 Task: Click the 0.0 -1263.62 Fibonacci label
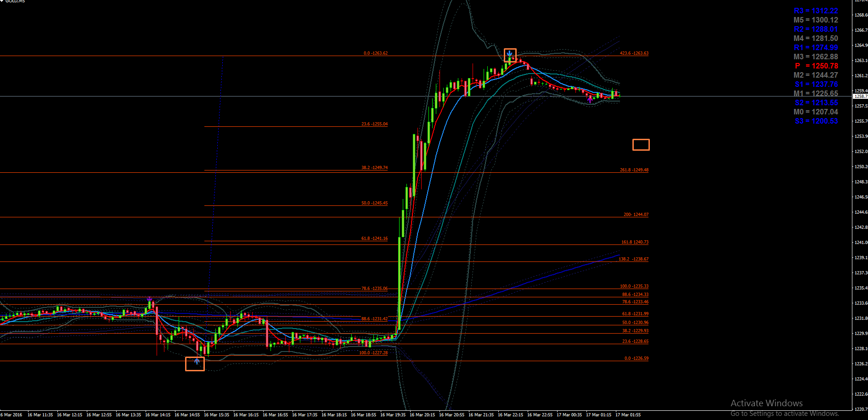click(x=376, y=53)
